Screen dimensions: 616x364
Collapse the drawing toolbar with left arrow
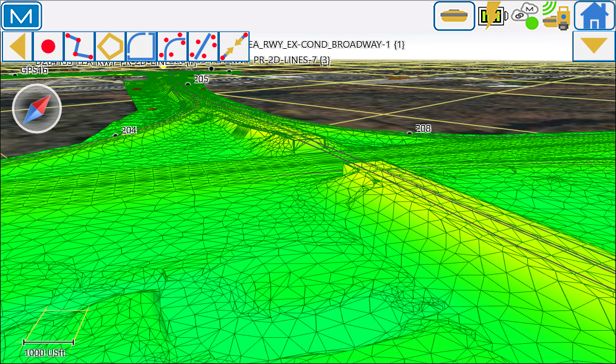point(18,47)
